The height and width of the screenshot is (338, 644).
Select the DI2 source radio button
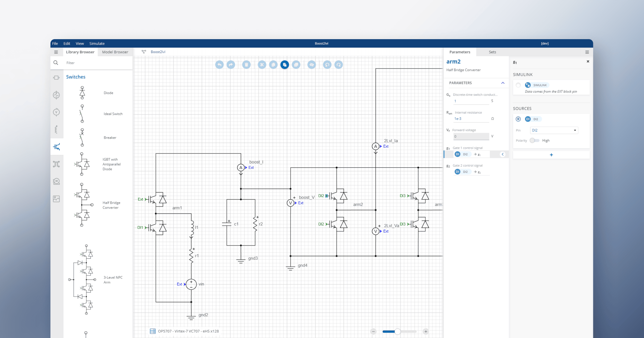pyautogui.click(x=518, y=119)
